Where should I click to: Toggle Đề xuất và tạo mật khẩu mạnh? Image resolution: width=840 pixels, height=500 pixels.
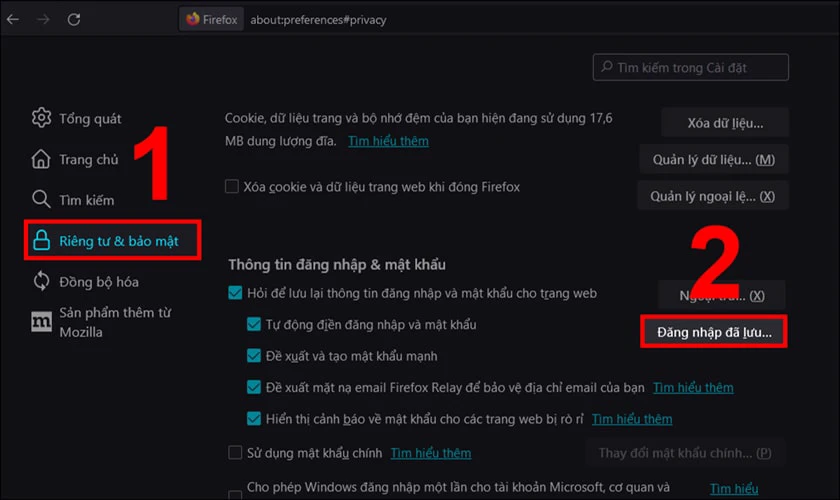254,356
